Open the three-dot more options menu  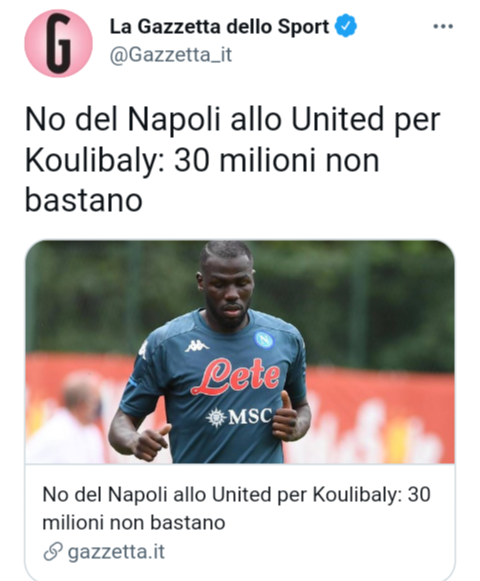click(443, 26)
